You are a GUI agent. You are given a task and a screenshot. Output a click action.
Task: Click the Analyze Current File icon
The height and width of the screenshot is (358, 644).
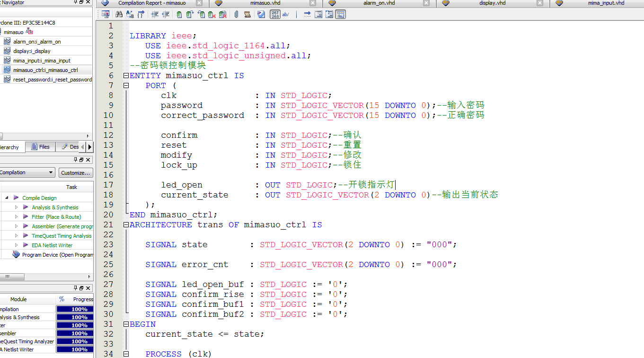coord(261,14)
